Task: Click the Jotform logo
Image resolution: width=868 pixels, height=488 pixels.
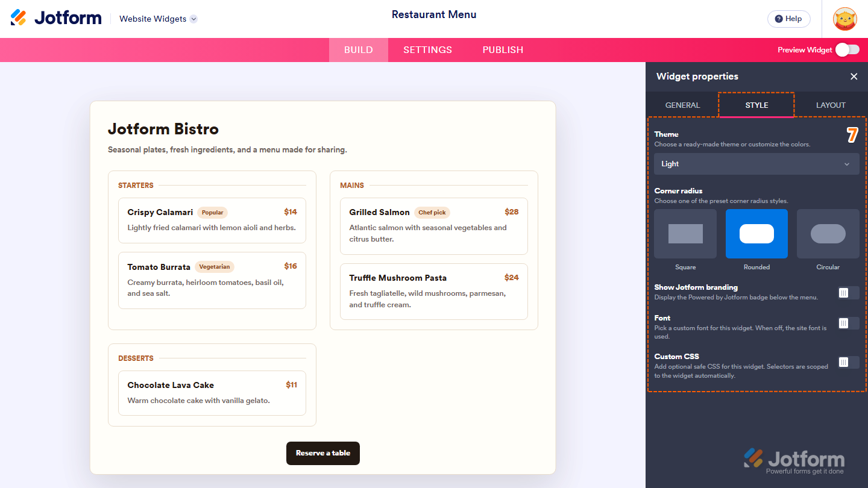Action: pos(56,18)
